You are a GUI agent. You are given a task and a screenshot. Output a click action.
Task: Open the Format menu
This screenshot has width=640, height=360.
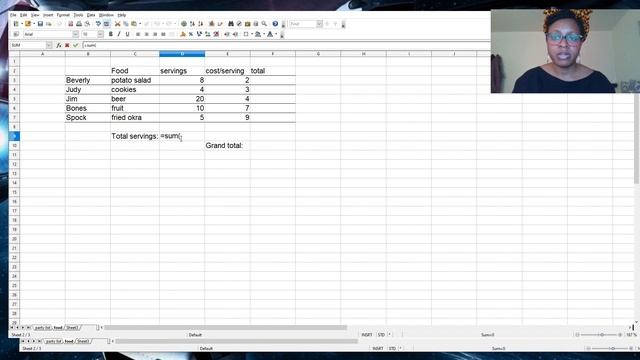63,15
